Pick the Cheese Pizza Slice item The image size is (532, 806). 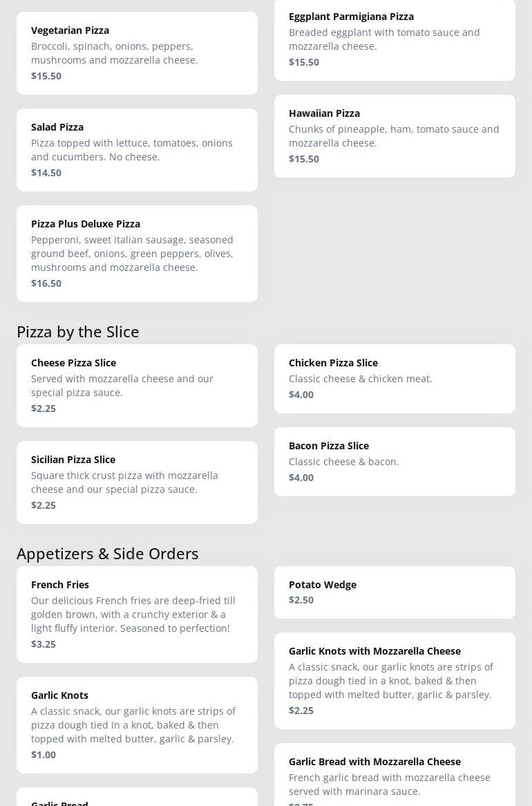(x=137, y=385)
